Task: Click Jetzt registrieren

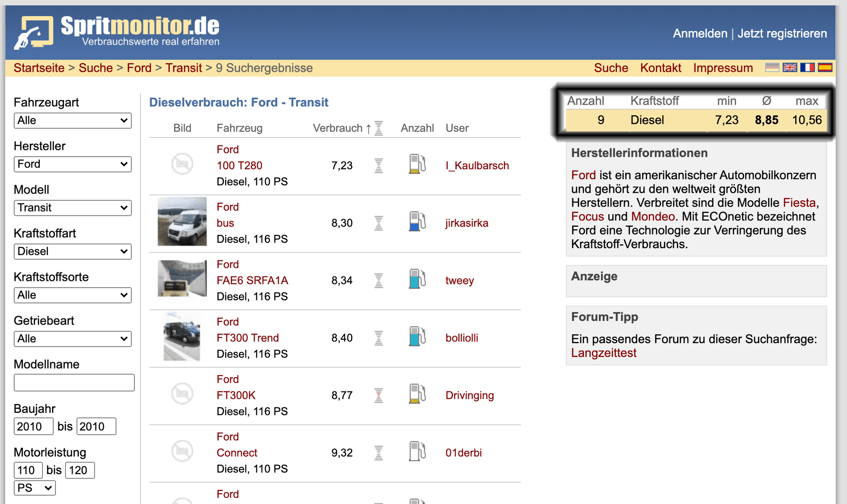Action: point(782,34)
